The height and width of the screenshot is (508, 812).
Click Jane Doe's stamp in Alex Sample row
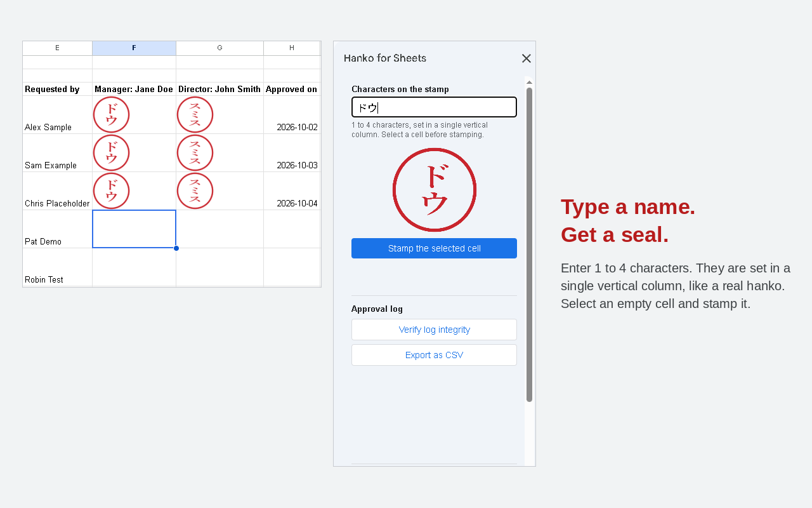(x=111, y=114)
